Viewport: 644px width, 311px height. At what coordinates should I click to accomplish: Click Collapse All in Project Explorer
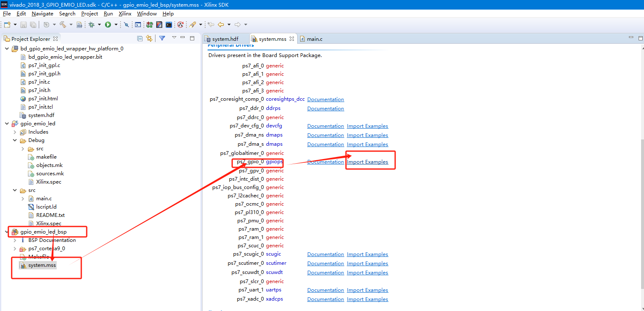pyautogui.click(x=140, y=39)
